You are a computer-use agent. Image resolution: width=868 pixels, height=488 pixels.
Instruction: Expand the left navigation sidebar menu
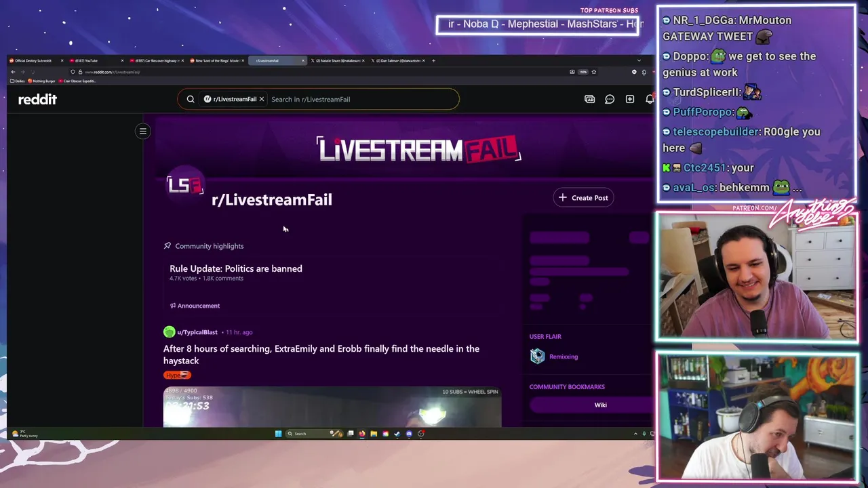143,131
